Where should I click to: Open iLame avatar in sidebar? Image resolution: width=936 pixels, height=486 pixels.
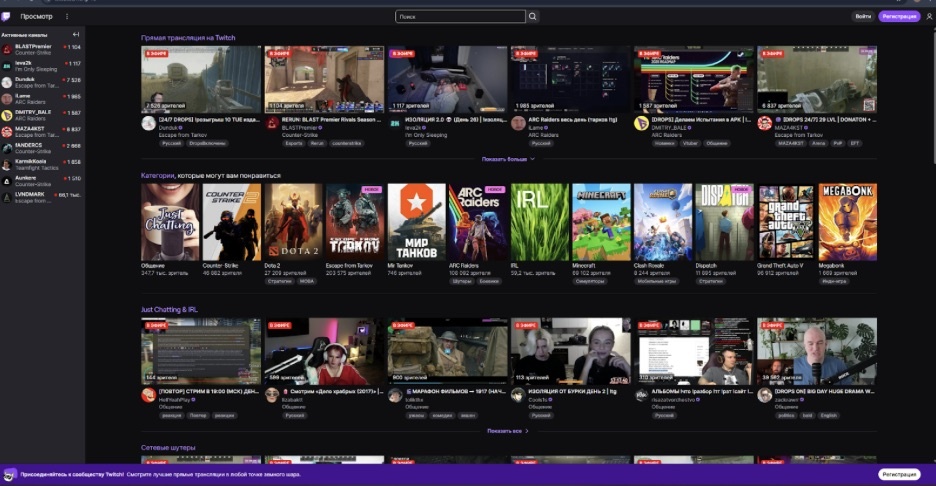click(x=7, y=99)
